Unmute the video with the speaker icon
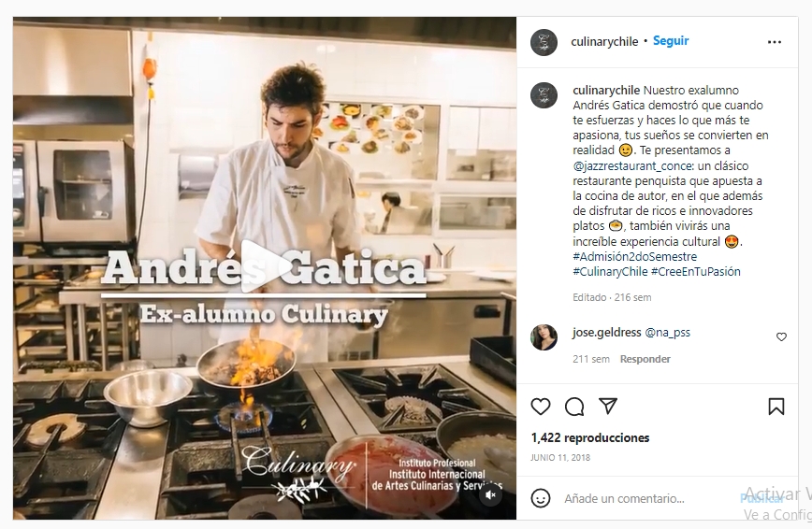This screenshot has width=812, height=529. (490, 495)
